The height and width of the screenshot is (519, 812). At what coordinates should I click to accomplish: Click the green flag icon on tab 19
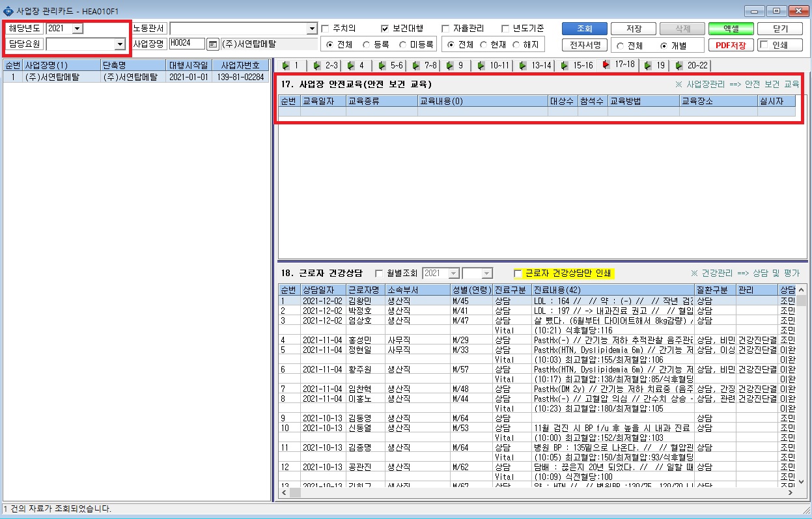pos(648,65)
